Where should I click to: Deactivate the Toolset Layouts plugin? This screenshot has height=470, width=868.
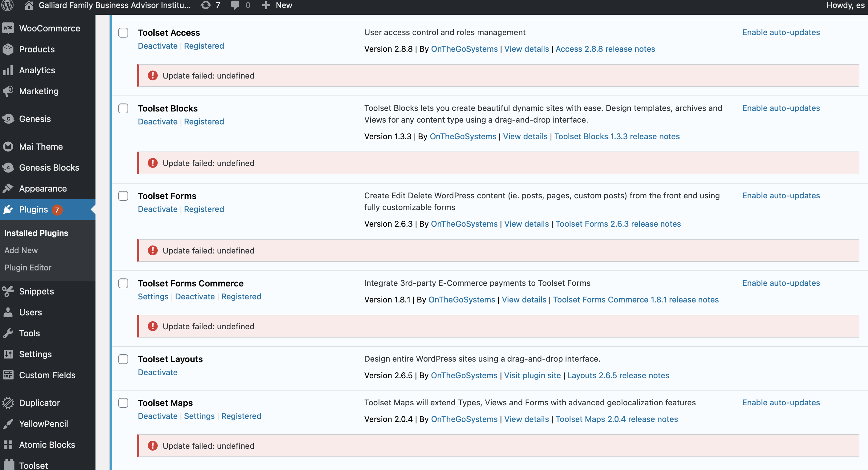[x=157, y=372]
